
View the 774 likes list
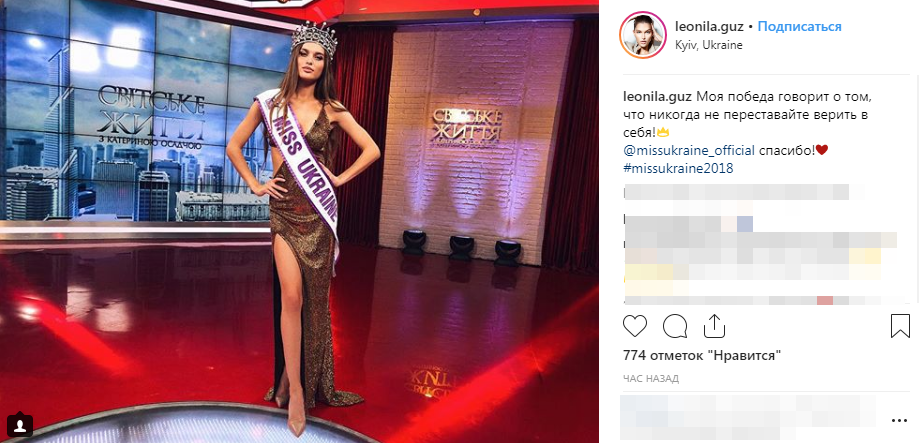pos(702,355)
